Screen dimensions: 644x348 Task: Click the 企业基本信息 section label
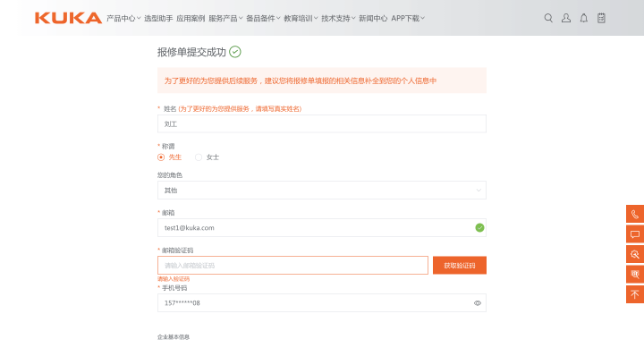174,337
